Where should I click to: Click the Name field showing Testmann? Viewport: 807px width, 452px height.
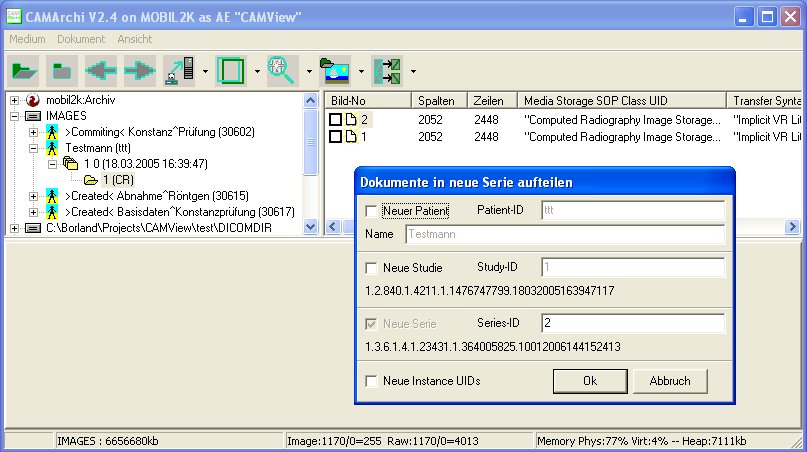565,234
